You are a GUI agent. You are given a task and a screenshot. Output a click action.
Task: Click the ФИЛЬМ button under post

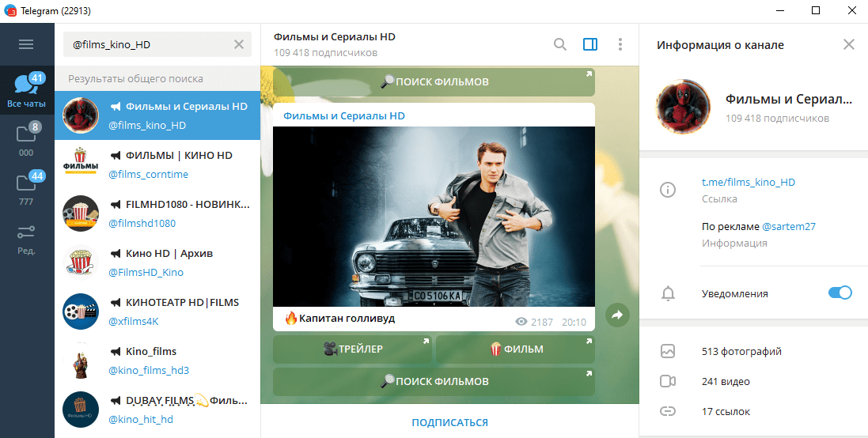(x=515, y=349)
